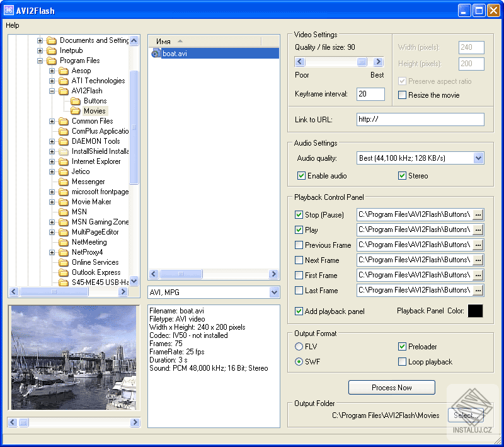Enable the Resize the movie checkbox
Viewport: 504px width, 447px height.
pos(403,95)
